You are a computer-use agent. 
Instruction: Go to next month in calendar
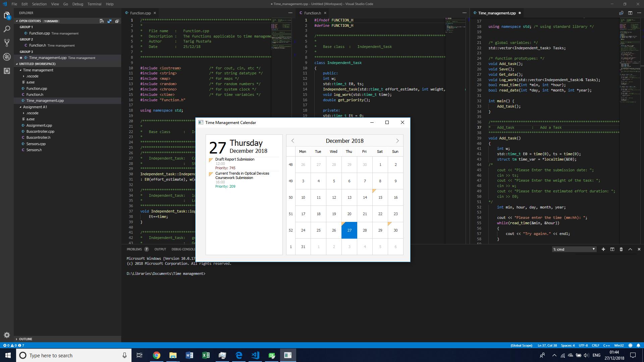coord(397,141)
